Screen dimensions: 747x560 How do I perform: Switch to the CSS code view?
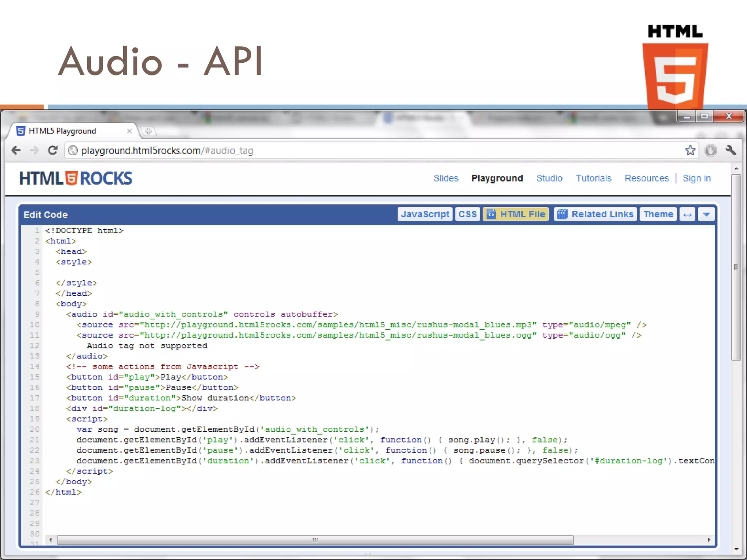pos(467,214)
